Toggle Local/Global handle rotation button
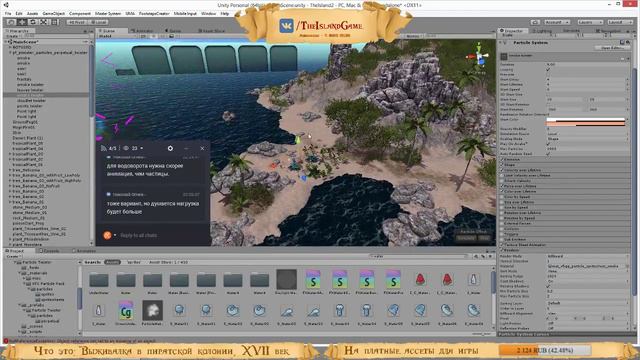640x360 pixels. pos(98,22)
